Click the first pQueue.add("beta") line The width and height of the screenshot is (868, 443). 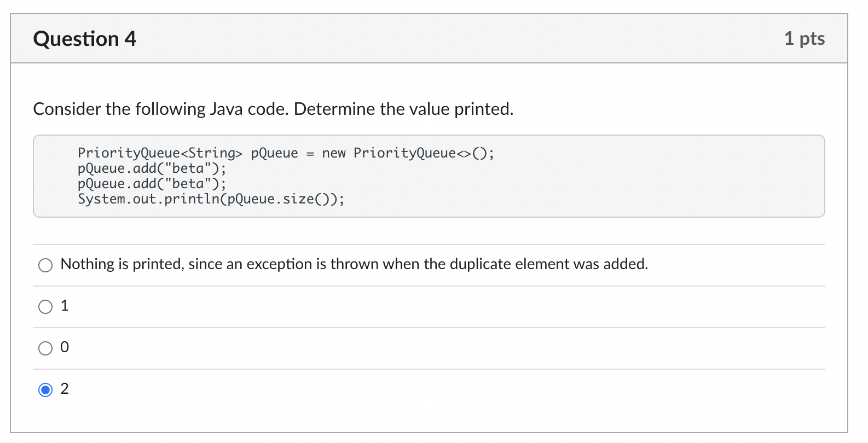[152, 168]
